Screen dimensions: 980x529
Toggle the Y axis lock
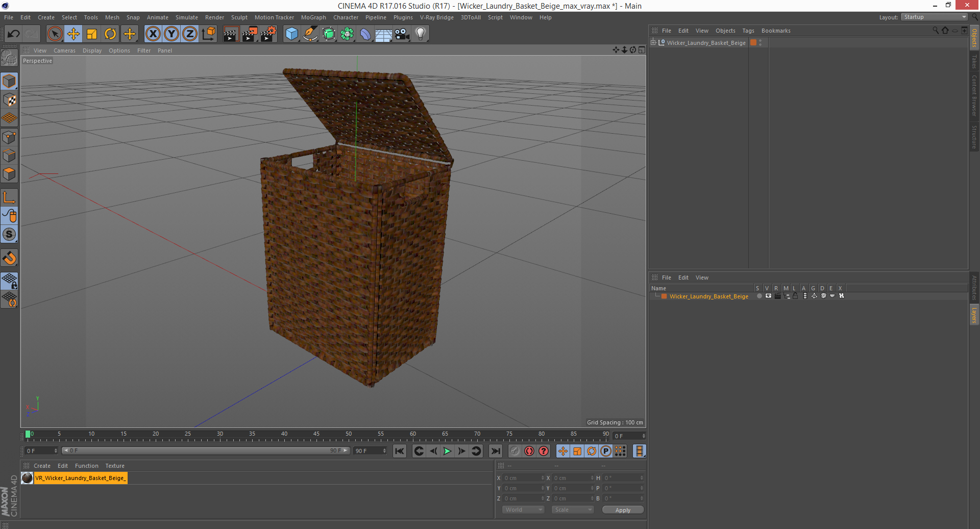[171, 34]
